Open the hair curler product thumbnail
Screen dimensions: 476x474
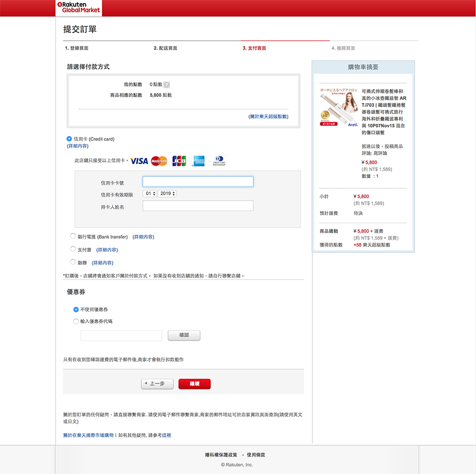[339, 108]
